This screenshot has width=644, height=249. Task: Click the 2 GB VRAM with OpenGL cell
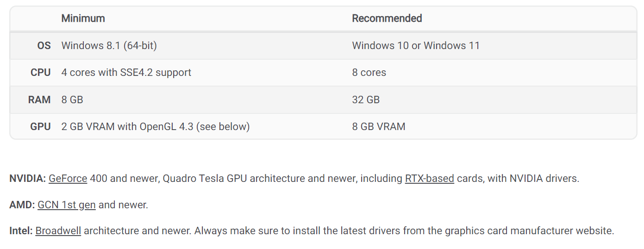(x=155, y=126)
